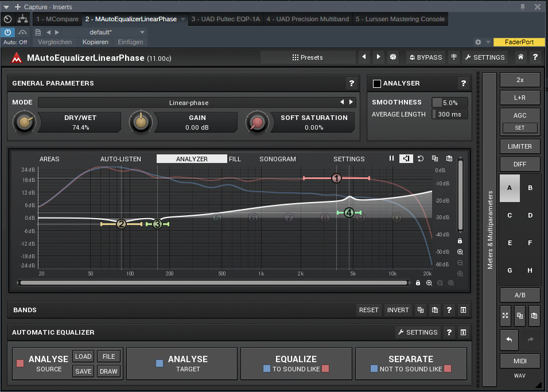Toggle the horizontal lock icon below graph
This screenshot has height=392, width=548.
(x=418, y=283)
